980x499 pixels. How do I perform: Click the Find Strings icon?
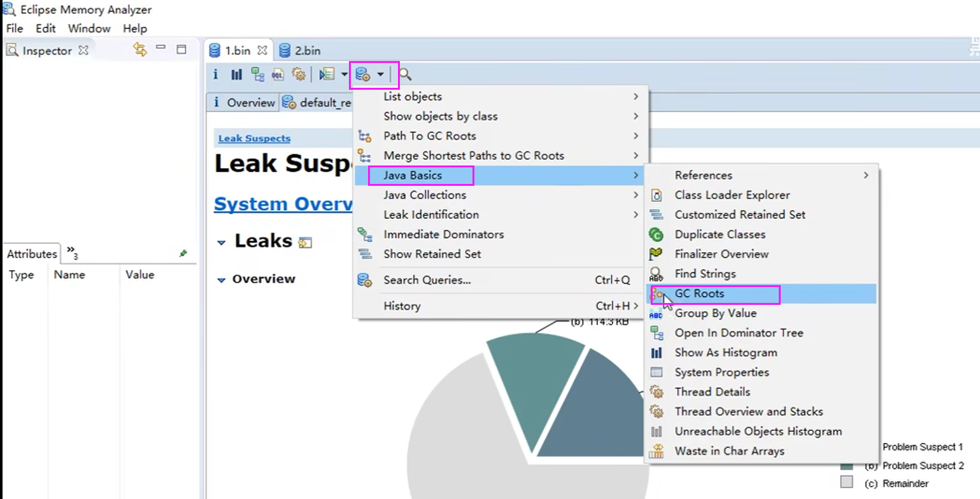(656, 274)
